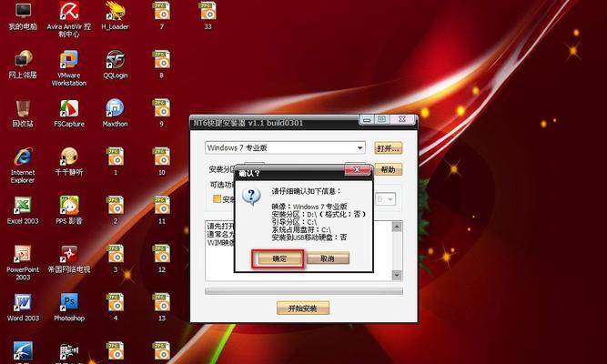Click the 打开... button in NT6 installer
This screenshot has width=607, height=364.
[389, 148]
